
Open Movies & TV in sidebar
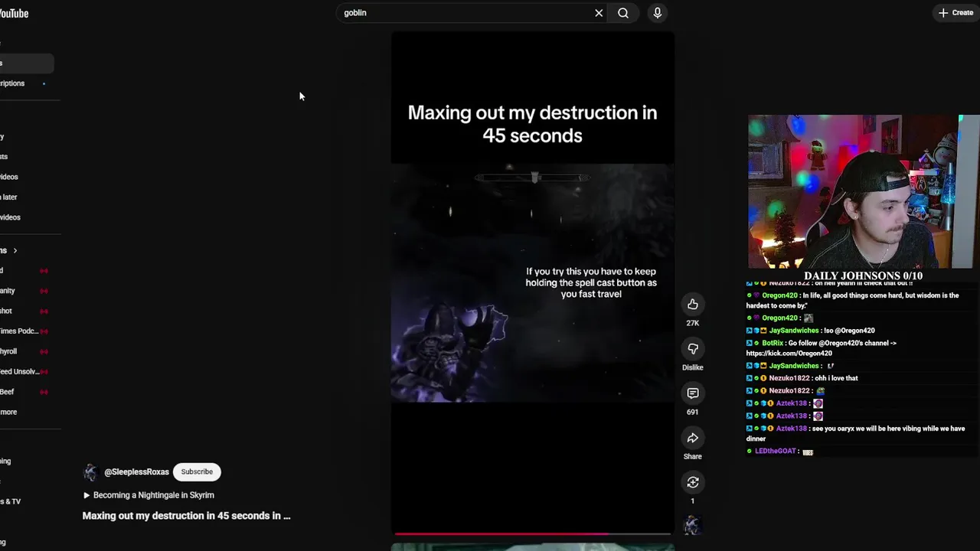[11, 501]
